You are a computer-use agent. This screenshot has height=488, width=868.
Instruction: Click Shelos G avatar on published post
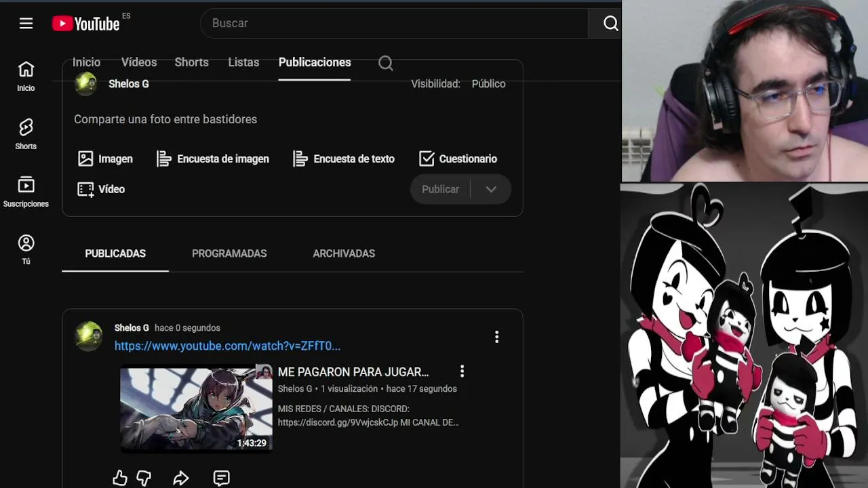pos(88,336)
